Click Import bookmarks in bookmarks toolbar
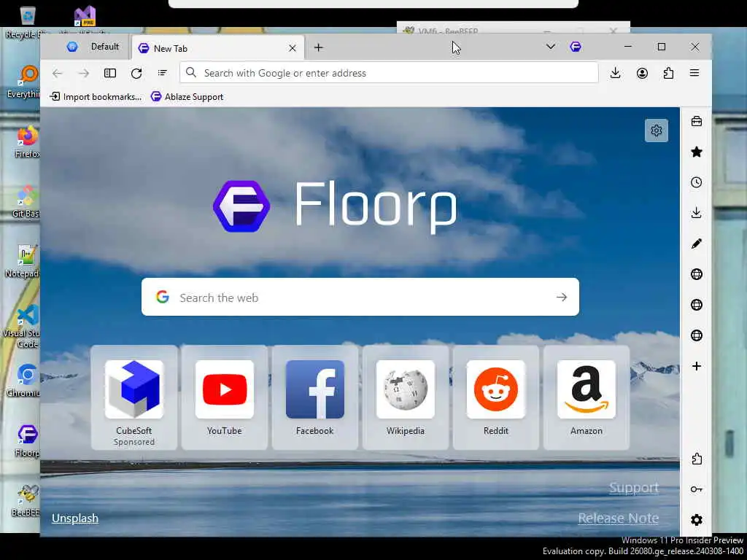Screen dimensions: 747x560 click(x=96, y=97)
